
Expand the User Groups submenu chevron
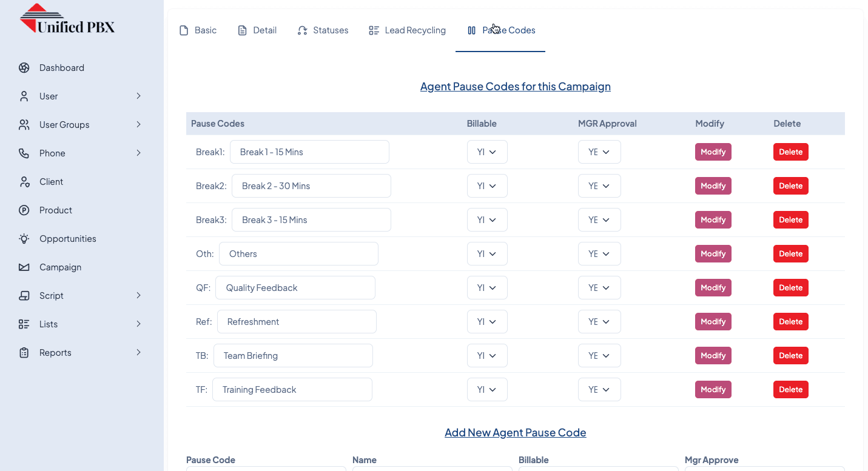tap(138, 125)
